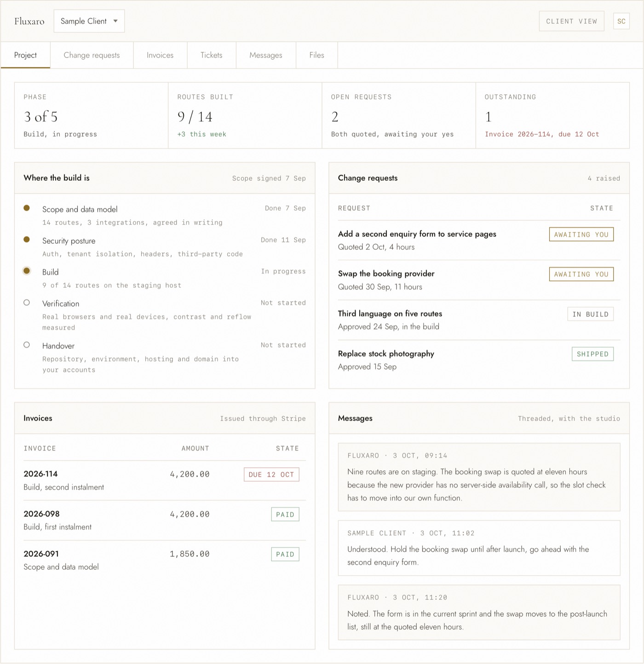Image resolution: width=644 pixels, height=664 pixels.
Task: Open the Fluxaro 3 Oct 09:14 message
Action: click(479, 477)
